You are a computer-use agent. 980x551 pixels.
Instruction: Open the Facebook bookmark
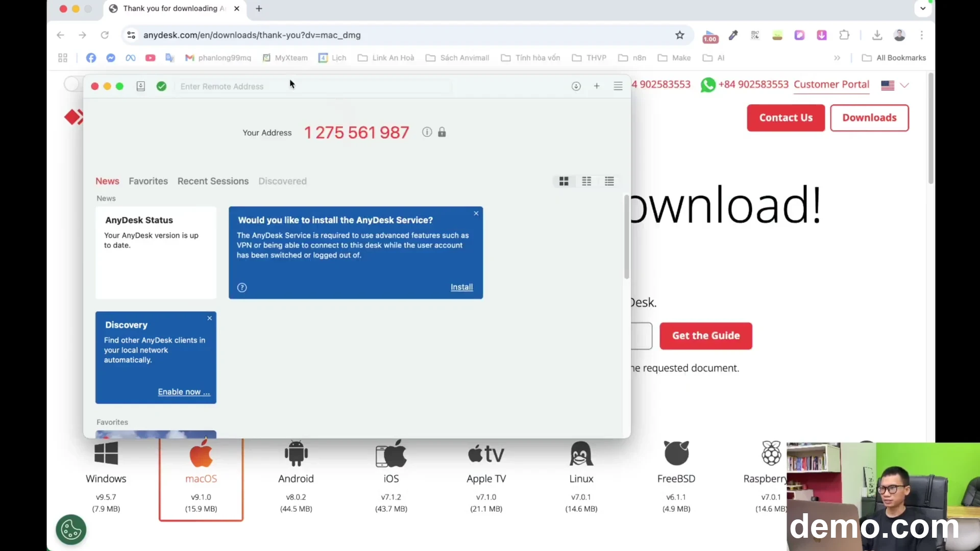tap(91, 58)
